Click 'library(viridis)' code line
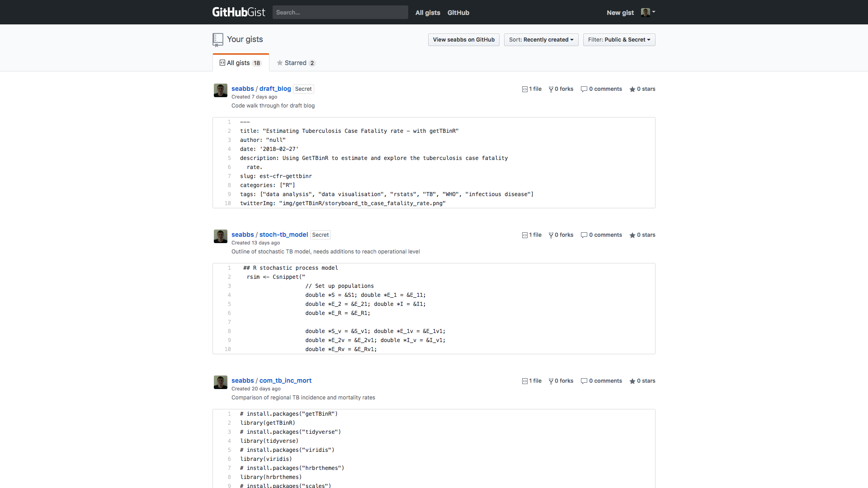868x488 pixels. [x=266, y=459]
